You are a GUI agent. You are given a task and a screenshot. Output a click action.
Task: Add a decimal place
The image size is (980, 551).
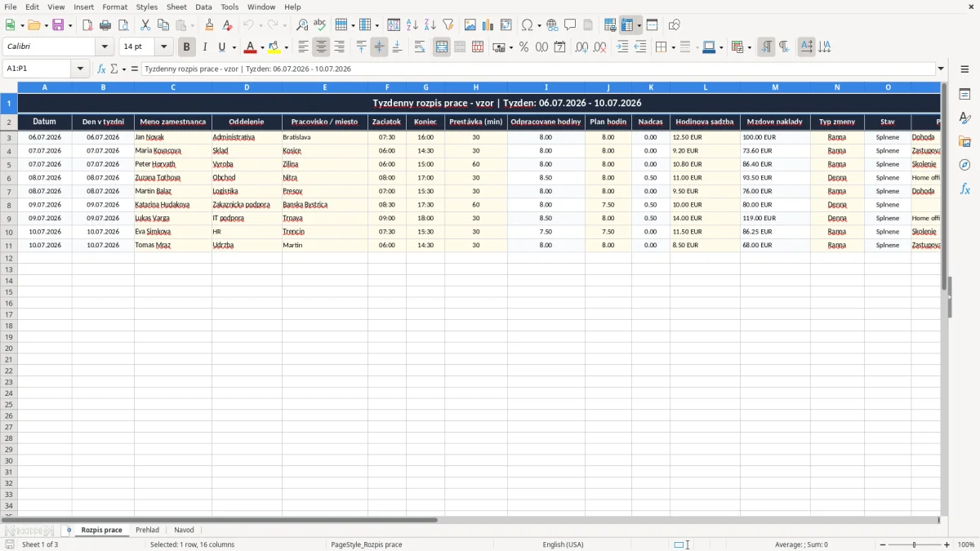(x=581, y=47)
